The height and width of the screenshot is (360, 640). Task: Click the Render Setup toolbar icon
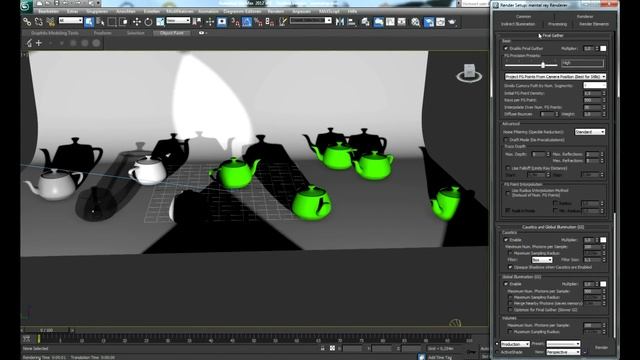pos(429,22)
